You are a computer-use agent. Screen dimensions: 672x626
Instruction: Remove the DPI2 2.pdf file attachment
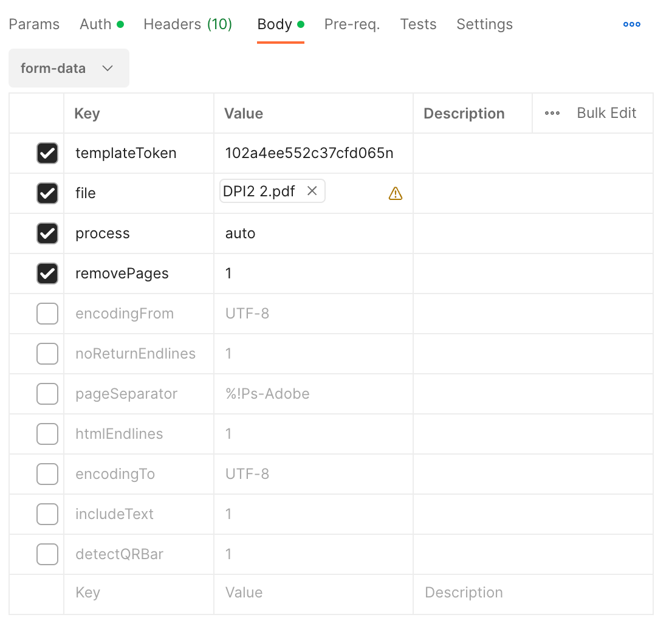click(x=312, y=191)
